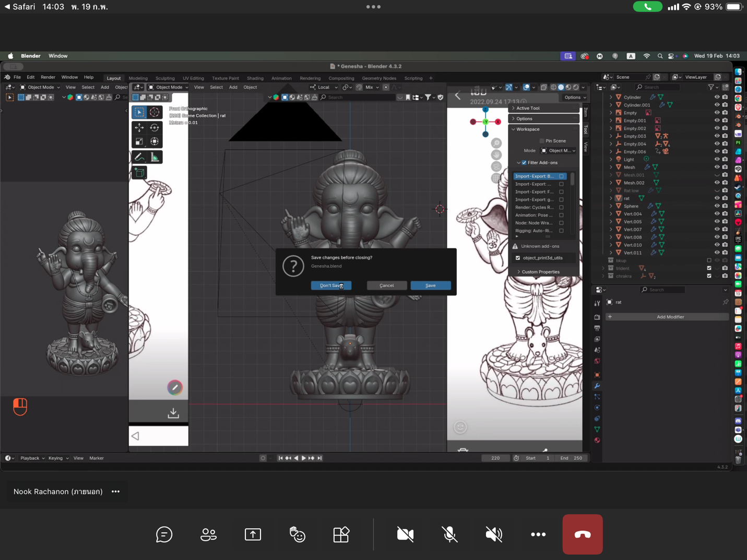Select the Measure tool
Image resolution: width=747 pixels, height=560 pixels.
tap(155, 157)
